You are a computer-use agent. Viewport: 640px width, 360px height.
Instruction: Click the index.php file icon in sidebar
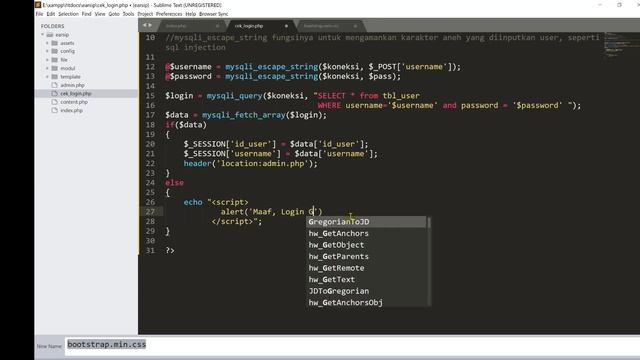pos(55,110)
